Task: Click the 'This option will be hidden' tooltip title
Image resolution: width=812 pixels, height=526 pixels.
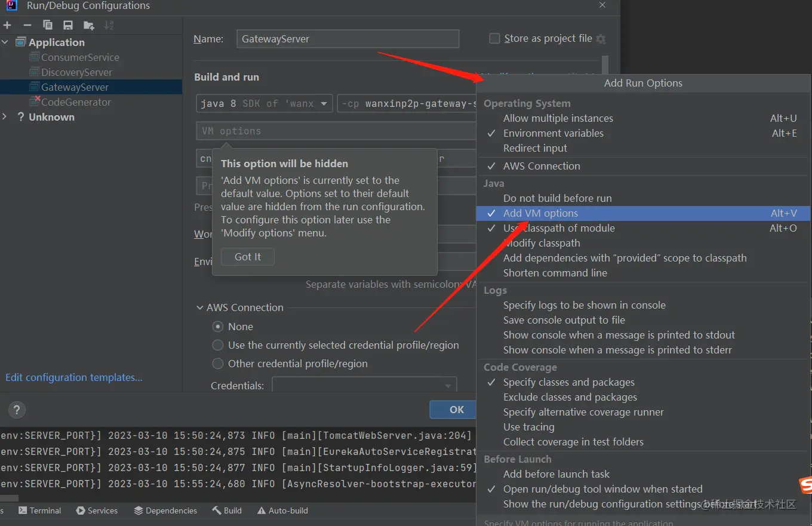Action: pos(284,164)
